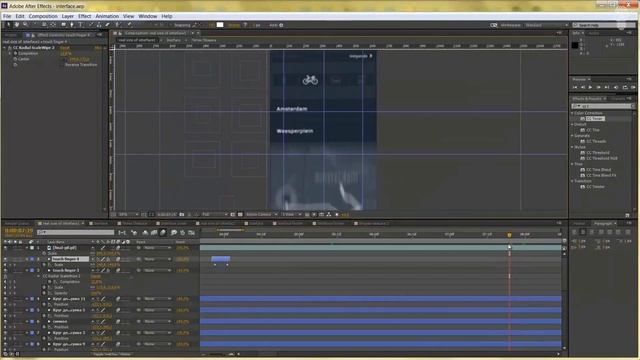This screenshot has height=360, width=640.
Task: Select the CC Time Blend FX effect
Action: [x=601, y=175]
